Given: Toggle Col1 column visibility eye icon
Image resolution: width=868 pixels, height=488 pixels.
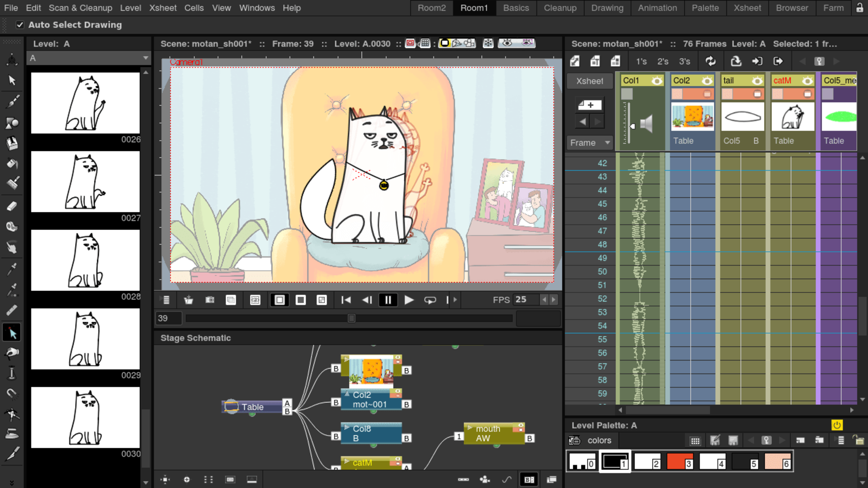Looking at the screenshot, I should click(x=656, y=80).
